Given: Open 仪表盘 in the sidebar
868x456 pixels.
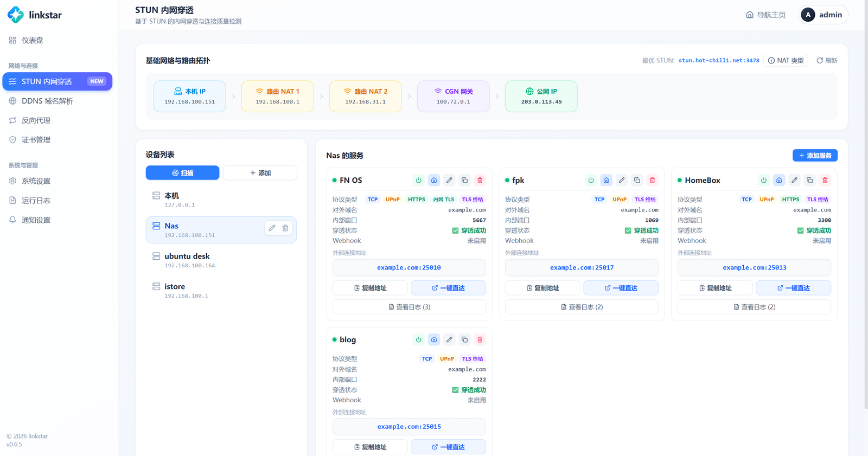Looking at the screenshot, I should (x=58, y=40).
